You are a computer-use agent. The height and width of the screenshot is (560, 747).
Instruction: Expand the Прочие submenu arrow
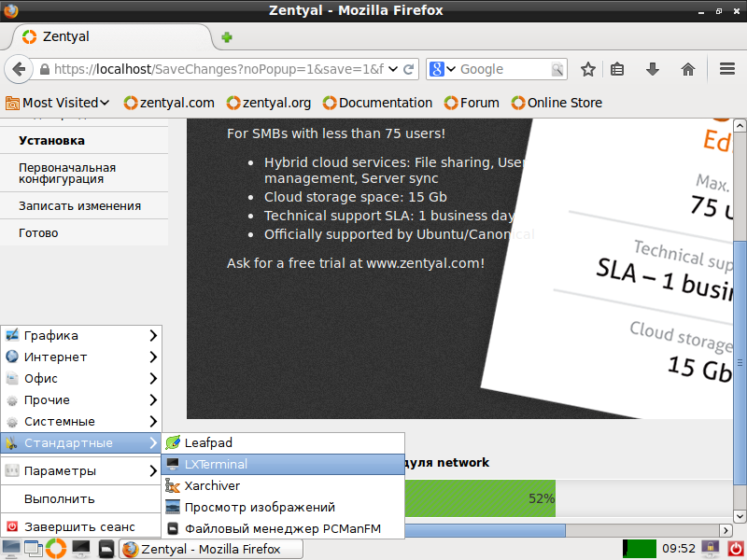pyautogui.click(x=153, y=400)
